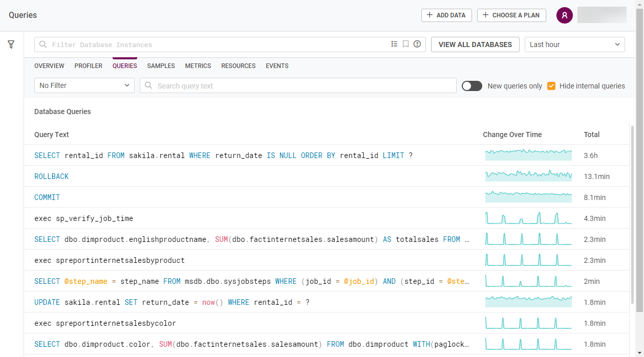
Task: Click the plus icon on Add Data
Action: pyautogui.click(x=430, y=15)
